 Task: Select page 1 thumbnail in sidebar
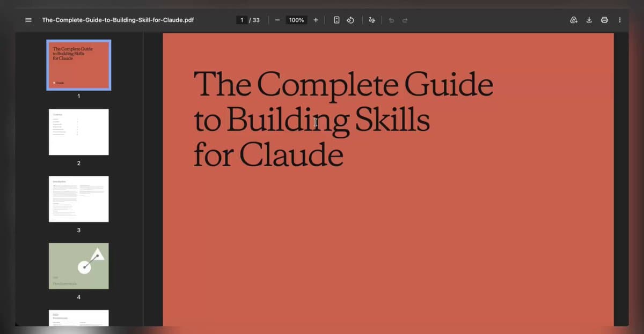[79, 65]
